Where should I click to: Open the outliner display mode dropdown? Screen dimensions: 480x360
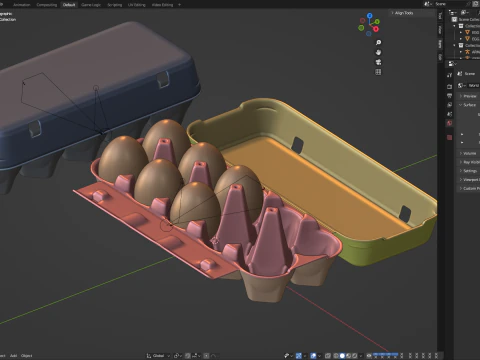(x=465, y=12)
